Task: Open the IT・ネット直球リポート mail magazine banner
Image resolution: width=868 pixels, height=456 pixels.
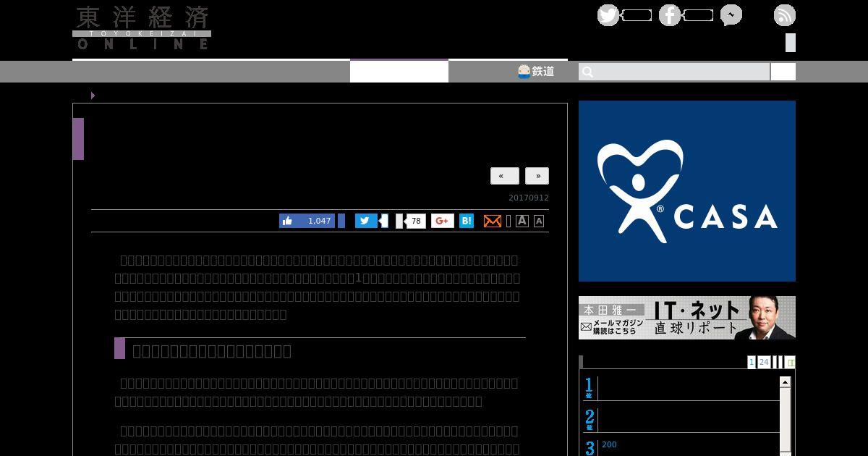Action: [x=687, y=318]
